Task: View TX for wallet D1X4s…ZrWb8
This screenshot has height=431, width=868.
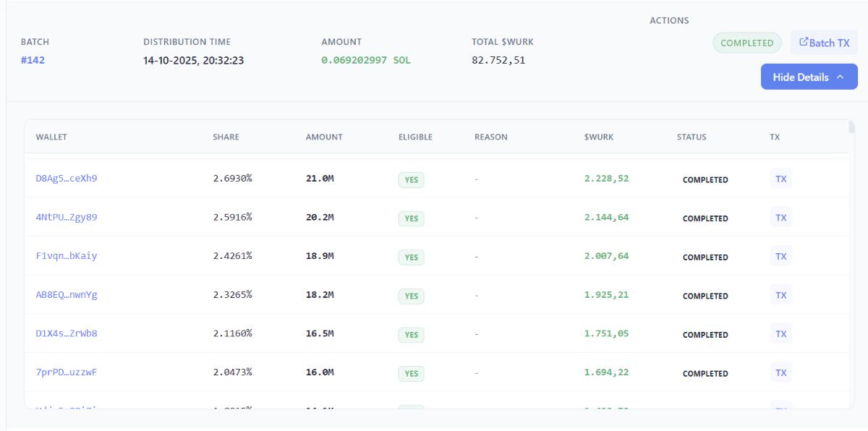Action: 780,333
